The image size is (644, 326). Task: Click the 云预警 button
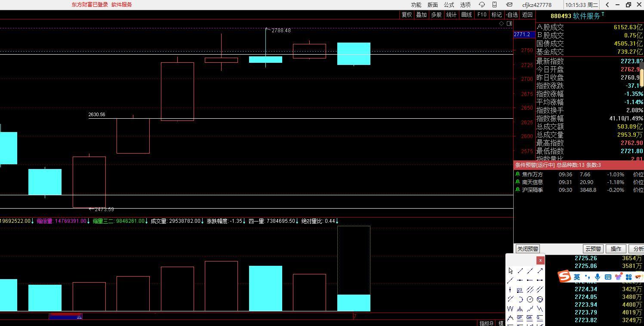(593, 249)
